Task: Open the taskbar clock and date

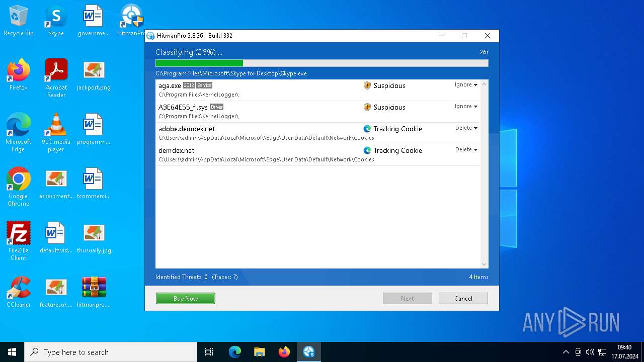Action: (624, 352)
